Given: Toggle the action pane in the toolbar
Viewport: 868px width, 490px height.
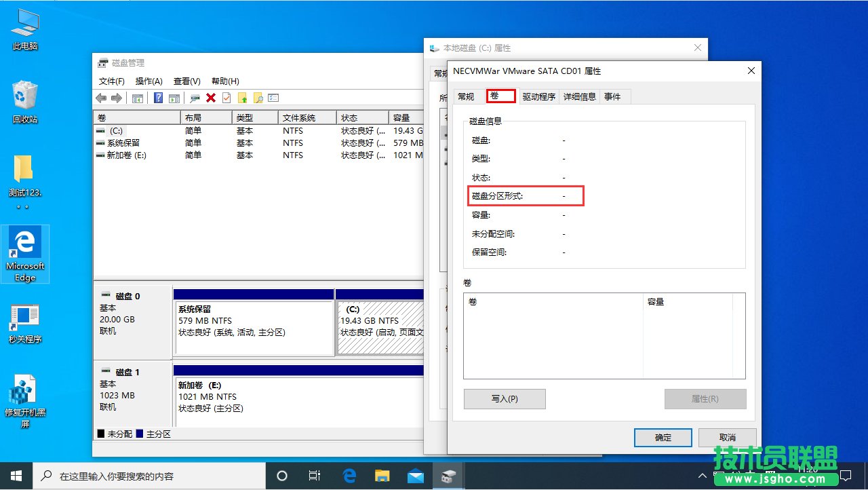Looking at the screenshot, I should point(175,98).
